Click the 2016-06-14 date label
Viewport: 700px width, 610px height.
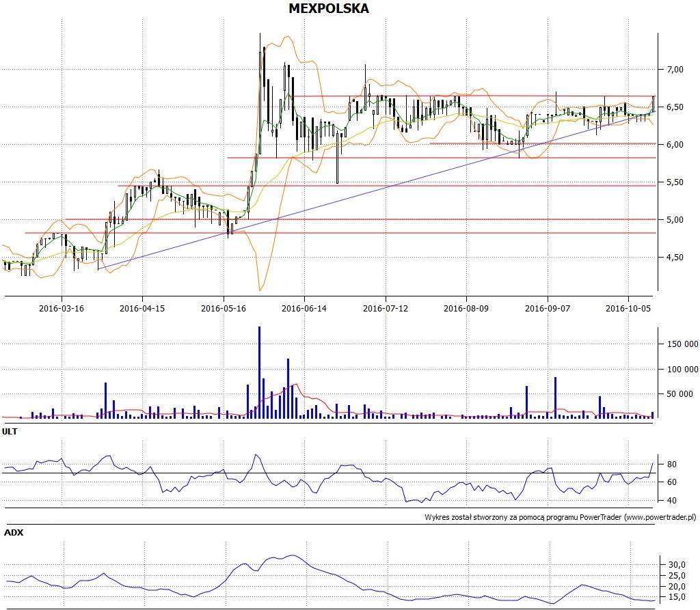304,308
